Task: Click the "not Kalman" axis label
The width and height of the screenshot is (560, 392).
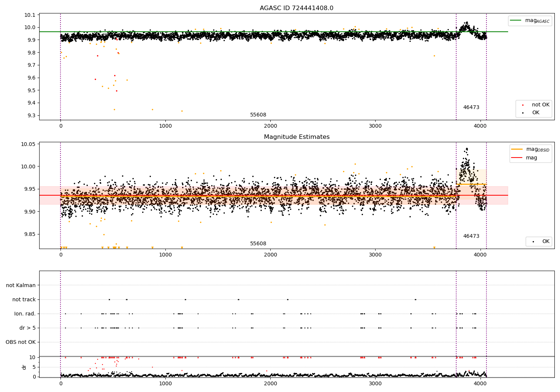Action: 21,286
